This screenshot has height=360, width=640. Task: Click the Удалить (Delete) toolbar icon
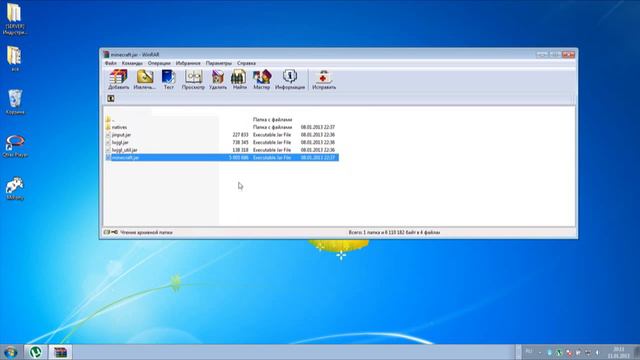[x=218, y=80]
